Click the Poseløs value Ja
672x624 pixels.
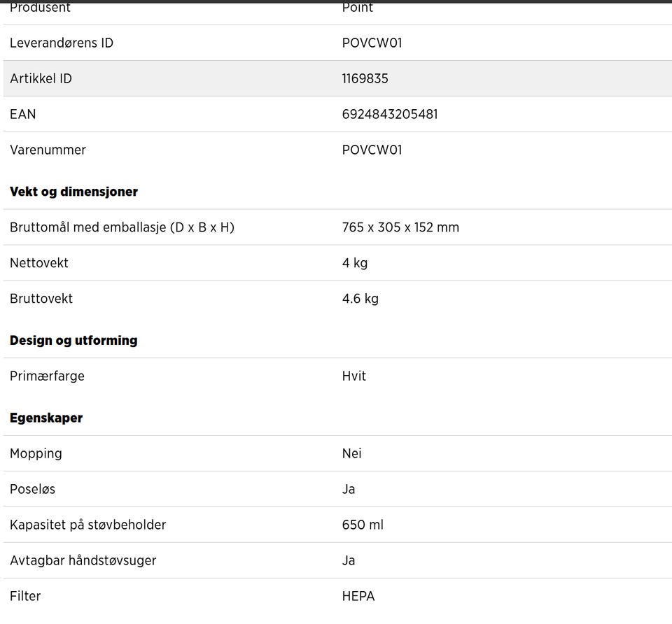(x=349, y=490)
